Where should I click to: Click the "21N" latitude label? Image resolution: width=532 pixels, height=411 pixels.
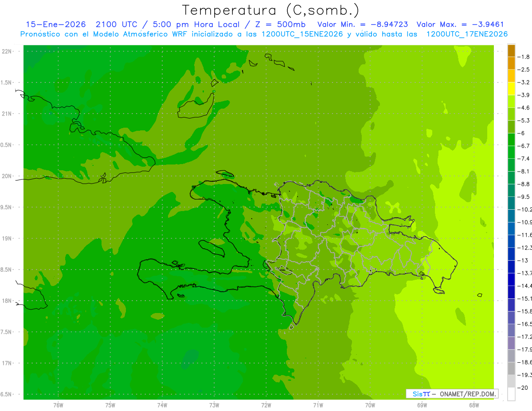(8, 114)
